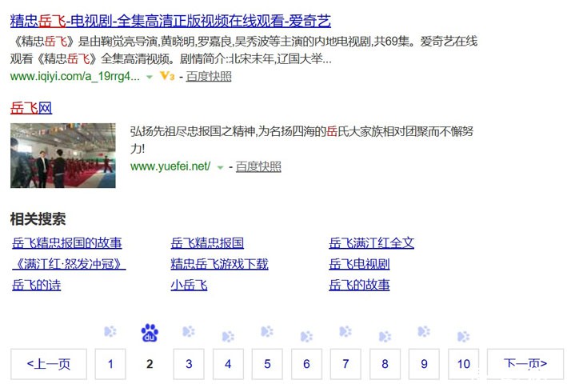Click the V3 verification badge icon
This screenshot has height=392, width=567.
(167, 76)
